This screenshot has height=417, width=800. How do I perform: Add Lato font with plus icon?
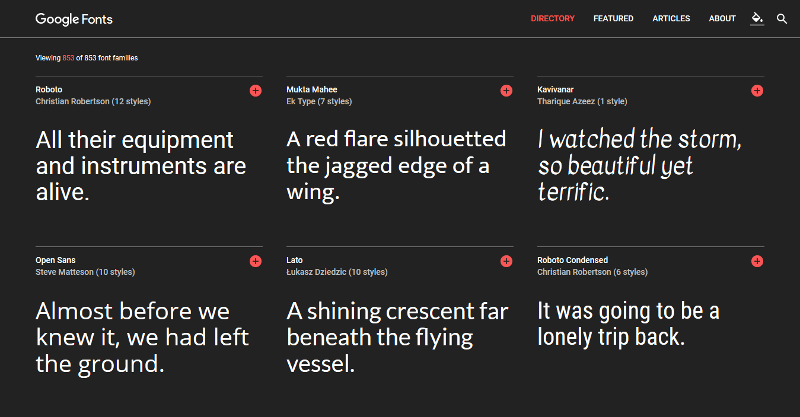506,261
